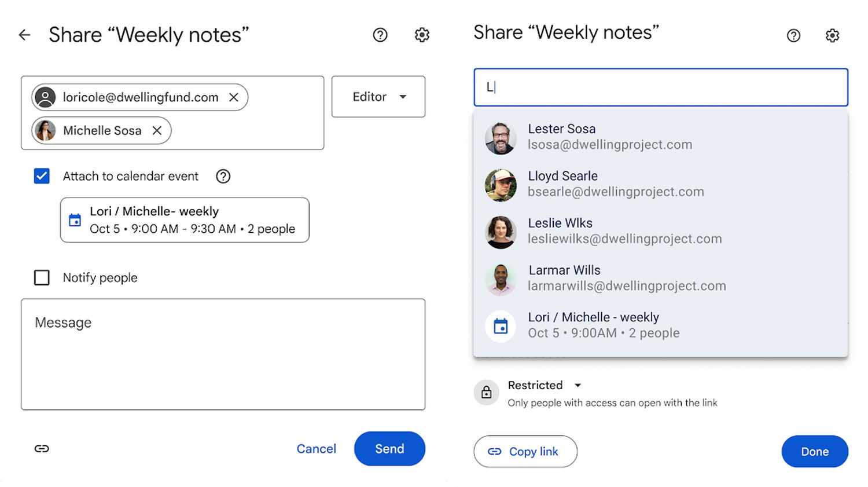
Task: Click the back arrow in left dialog
Action: [24, 35]
